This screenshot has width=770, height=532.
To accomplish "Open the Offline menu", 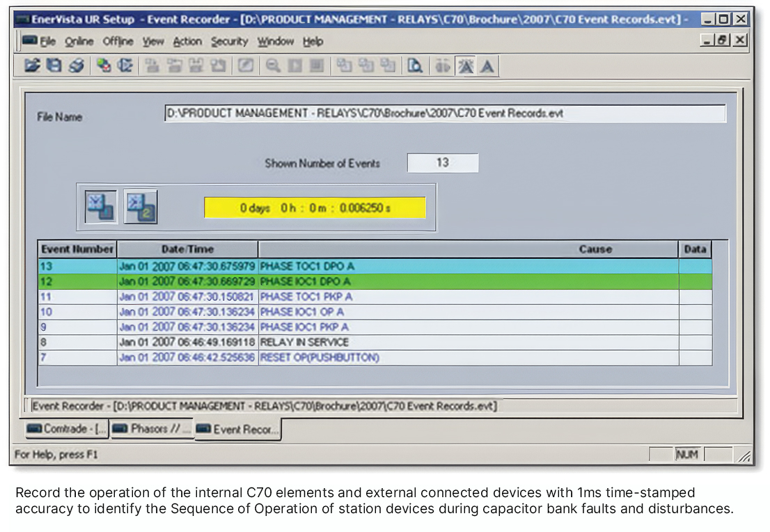I will point(118,42).
